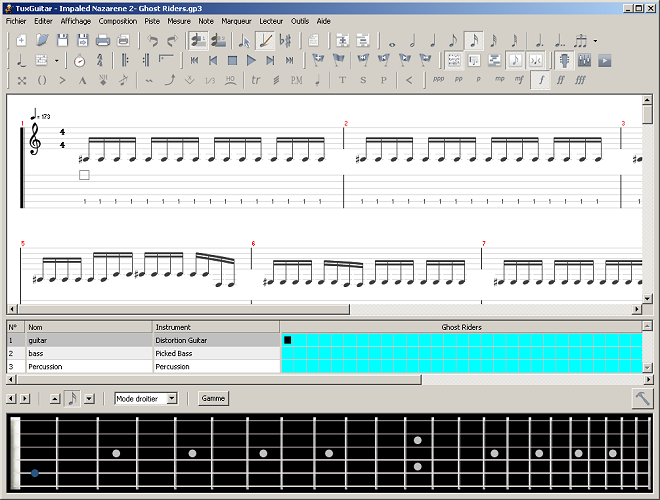Viewport: 660px width, 500px height.
Task: Toggle dead note X effect
Action: [22, 80]
